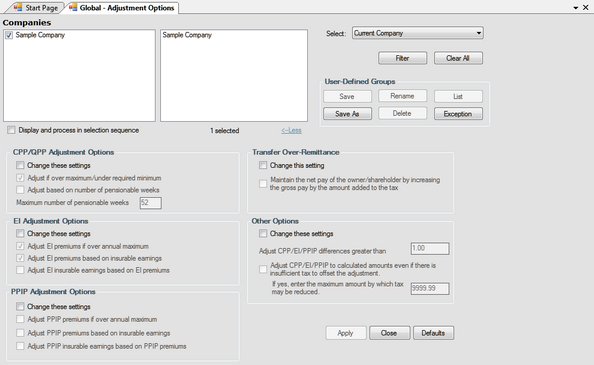Click the Delete group button
594x365 pixels.
click(x=402, y=114)
